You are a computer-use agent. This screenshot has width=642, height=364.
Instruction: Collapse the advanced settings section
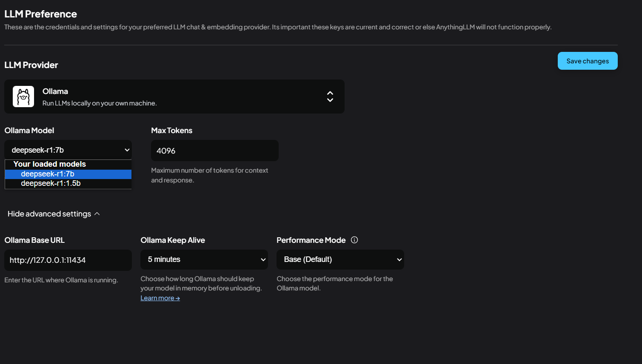(x=54, y=214)
